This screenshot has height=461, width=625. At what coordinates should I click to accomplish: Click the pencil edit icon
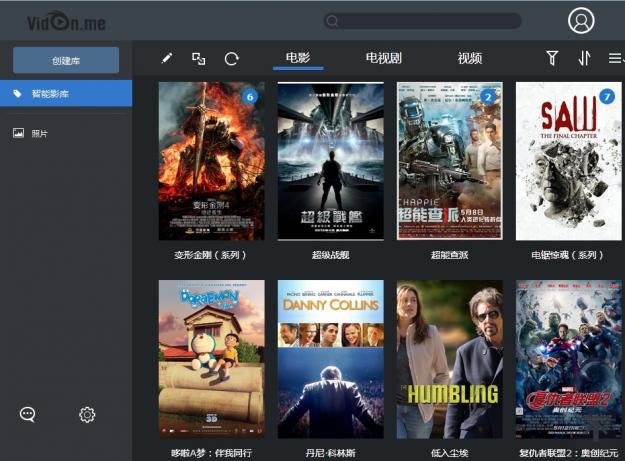tap(167, 59)
